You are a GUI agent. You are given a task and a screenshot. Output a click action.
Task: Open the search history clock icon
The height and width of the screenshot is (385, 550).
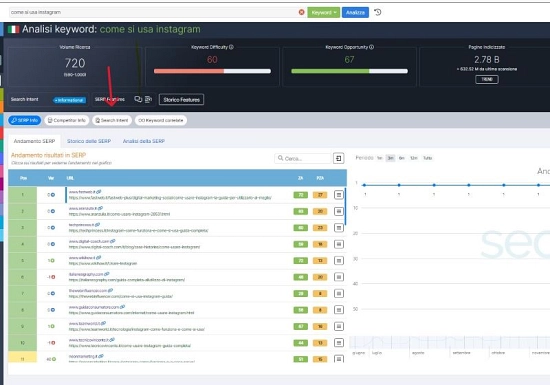377,12
